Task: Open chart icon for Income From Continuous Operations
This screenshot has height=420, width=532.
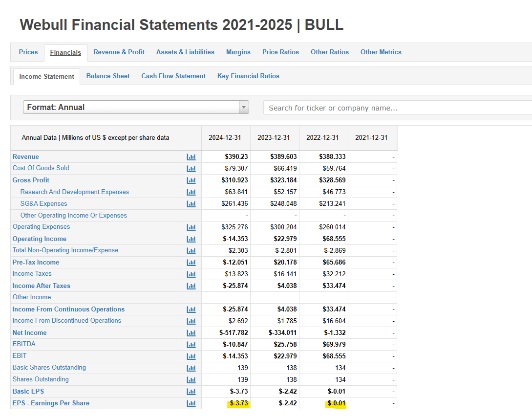Action: (x=192, y=309)
